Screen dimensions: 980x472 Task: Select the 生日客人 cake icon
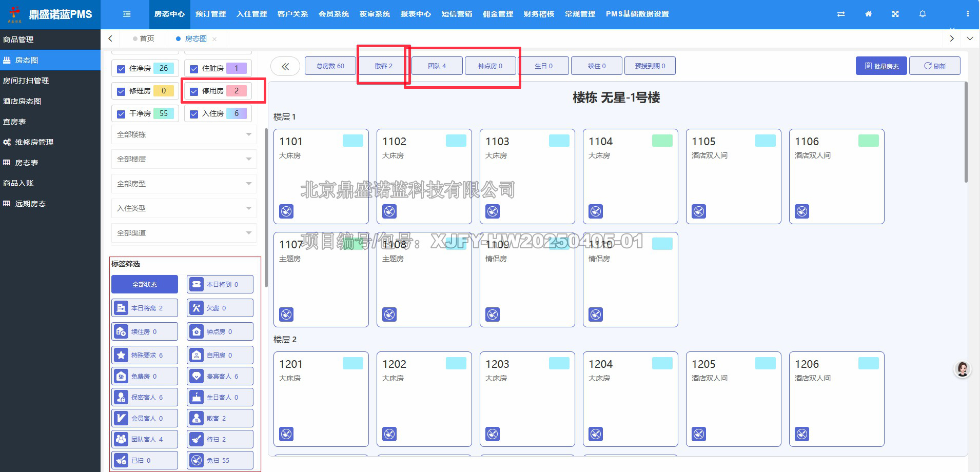point(196,397)
